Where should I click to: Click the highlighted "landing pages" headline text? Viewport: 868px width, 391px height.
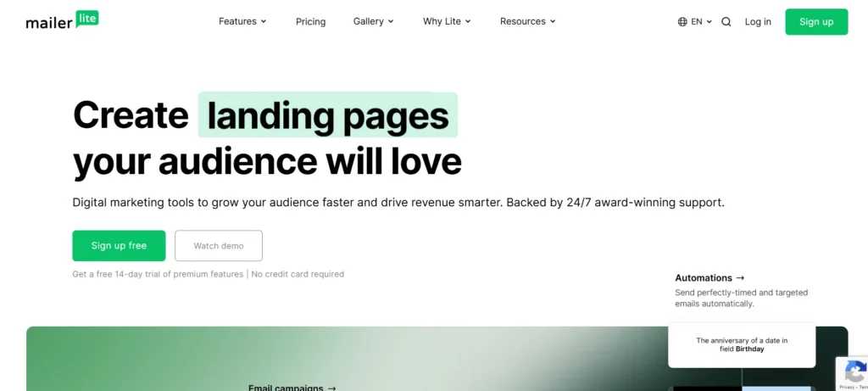327,115
